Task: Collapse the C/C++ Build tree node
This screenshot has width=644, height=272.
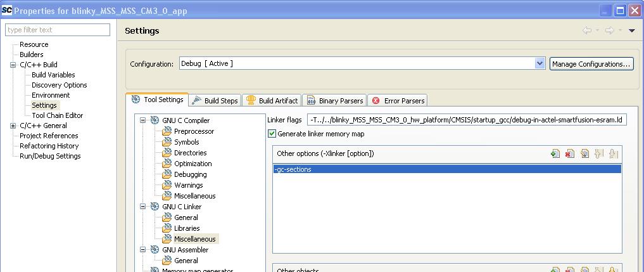Action: (x=13, y=65)
